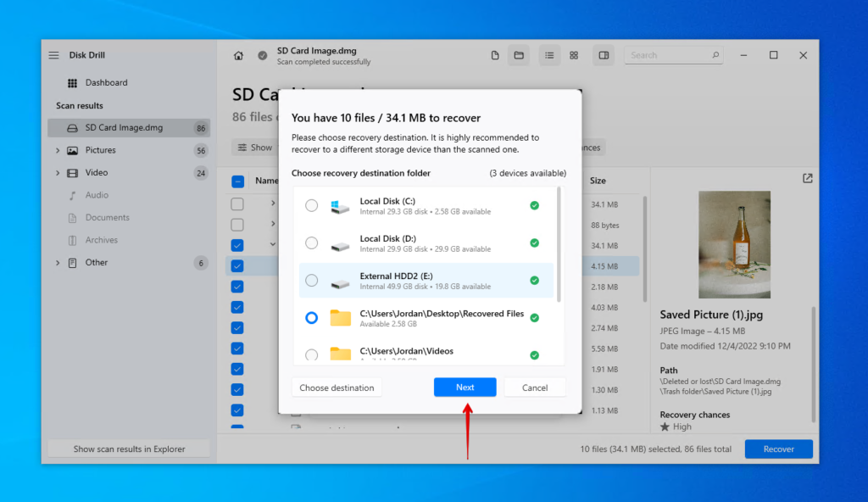Click the destination list scrollbar
Viewport: 868px width, 502px height.
559,246
